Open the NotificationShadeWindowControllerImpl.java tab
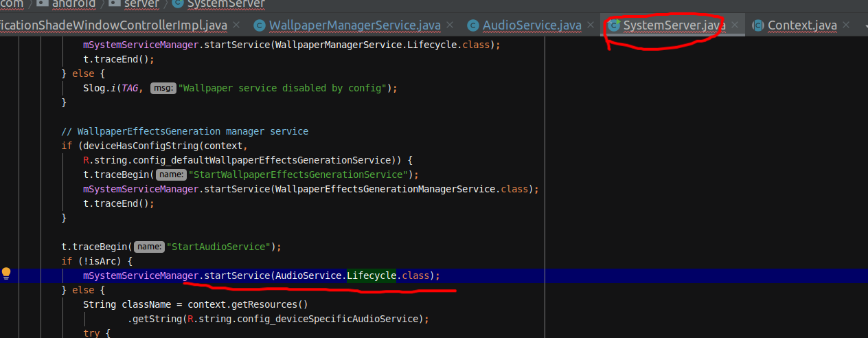868x338 pixels. pos(113,26)
